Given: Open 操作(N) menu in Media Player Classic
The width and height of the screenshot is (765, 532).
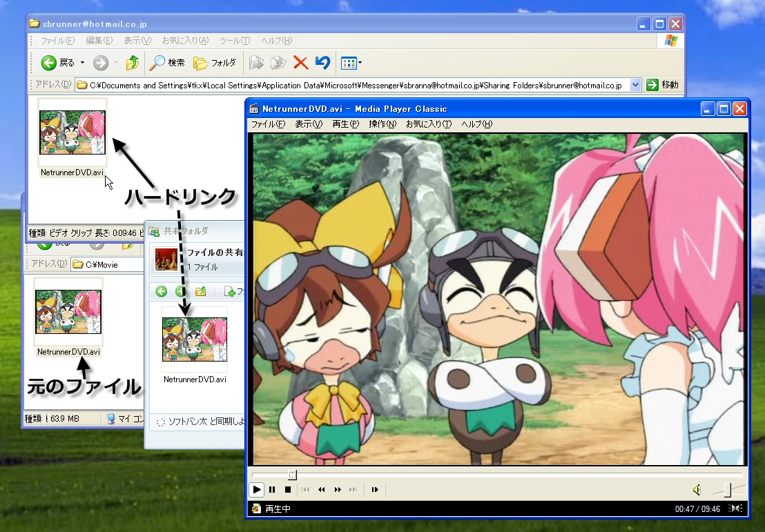Looking at the screenshot, I should (x=382, y=124).
